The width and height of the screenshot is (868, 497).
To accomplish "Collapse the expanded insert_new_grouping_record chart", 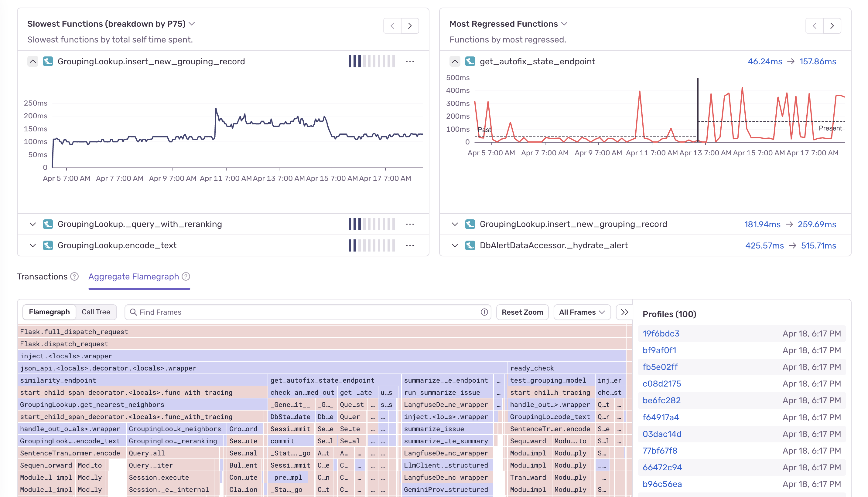I will 32,61.
